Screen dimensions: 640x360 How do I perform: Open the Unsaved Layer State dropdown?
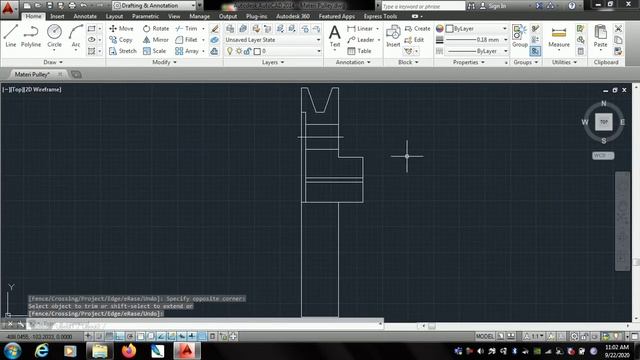pos(273,40)
